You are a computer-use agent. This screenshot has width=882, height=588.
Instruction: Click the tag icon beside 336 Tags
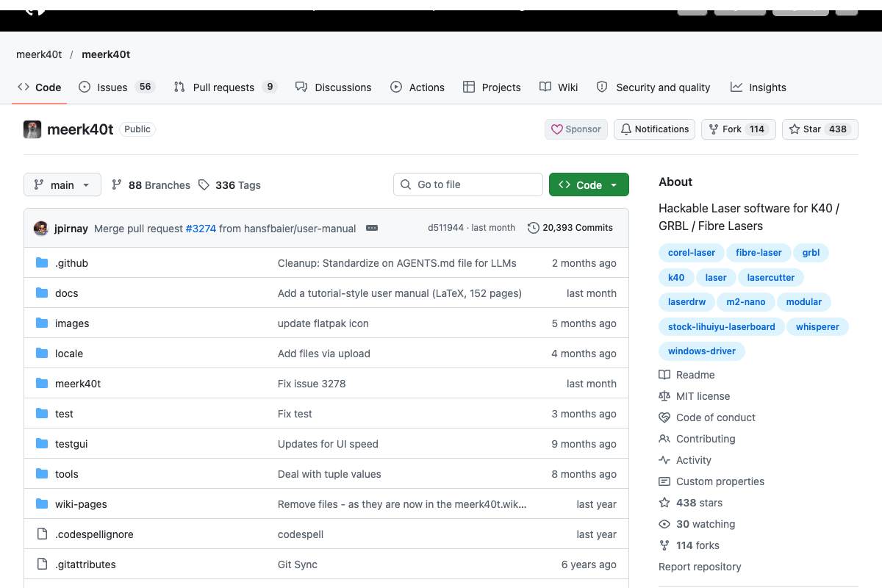click(x=204, y=185)
